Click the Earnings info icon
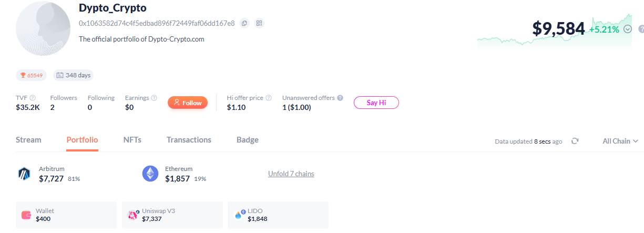Viewport: 644px width, 233px height. [x=154, y=98]
